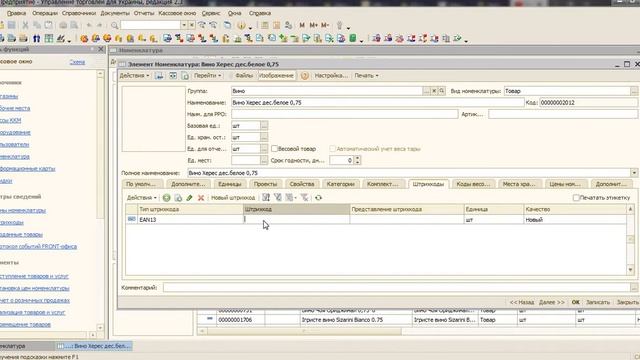
Task: Click into the Комментарий field
Action: (397, 288)
